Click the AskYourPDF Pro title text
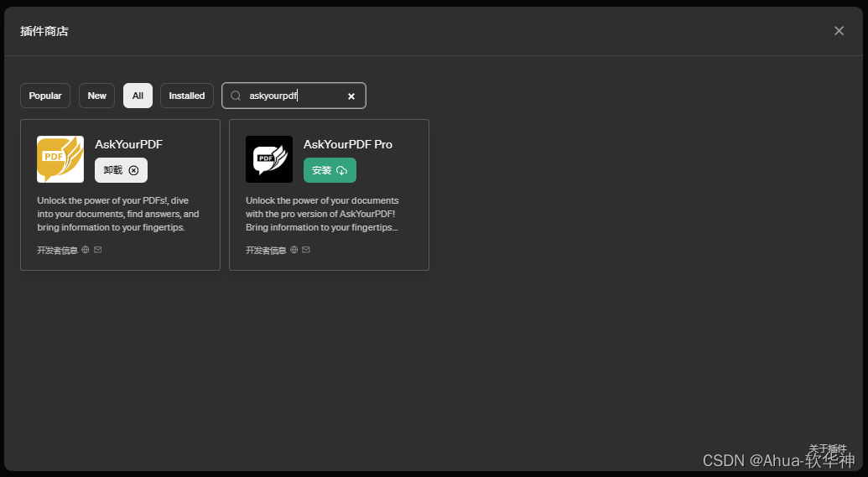Image resolution: width=868 pixels, height=477 pixels. click(348, 144)
